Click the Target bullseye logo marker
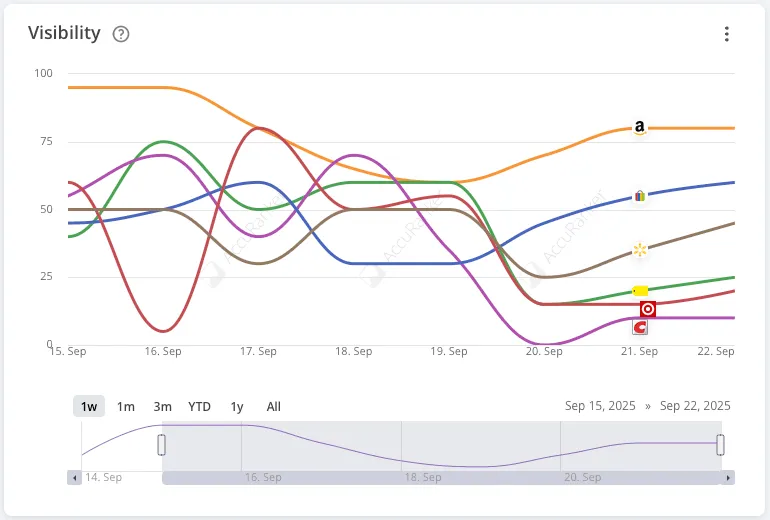 [648, 309]
